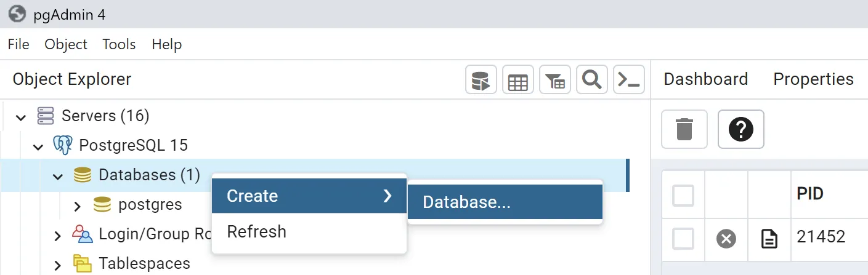Screen dimensions: 868x275
Task: Select the postgres database tree item
Action: click(150, 205)
